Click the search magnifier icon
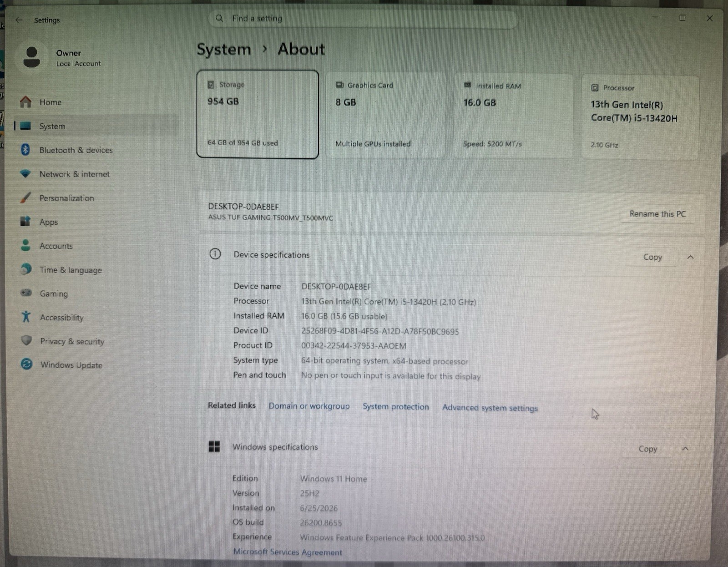 point(219,18)
